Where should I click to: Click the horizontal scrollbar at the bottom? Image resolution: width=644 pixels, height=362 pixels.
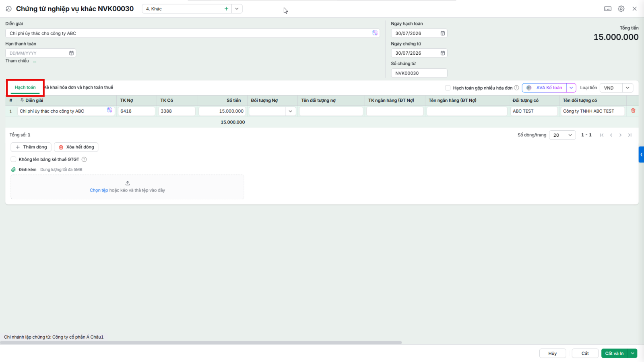pos(201,343)
